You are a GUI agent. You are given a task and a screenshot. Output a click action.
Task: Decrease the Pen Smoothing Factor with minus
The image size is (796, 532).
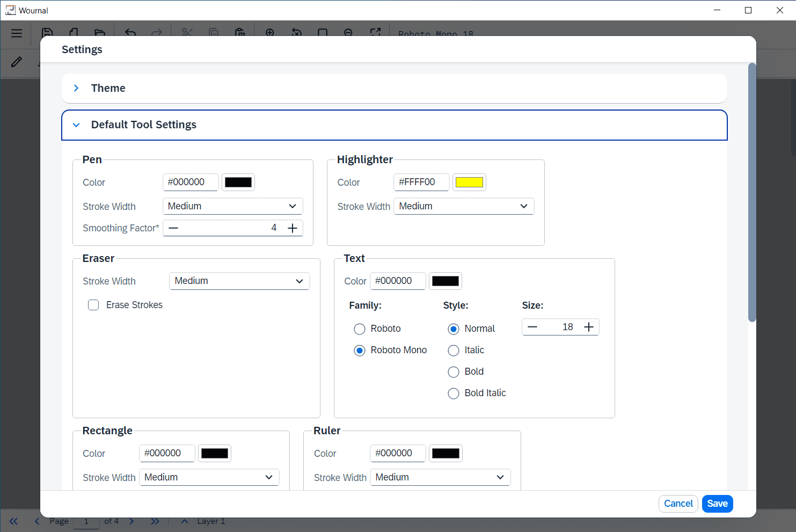click(173, 228)
